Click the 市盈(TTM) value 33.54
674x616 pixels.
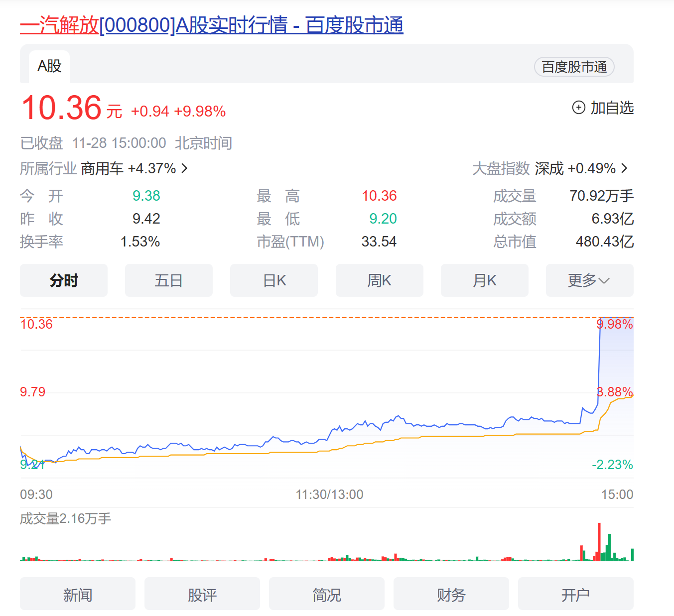(x=379, y=242)
